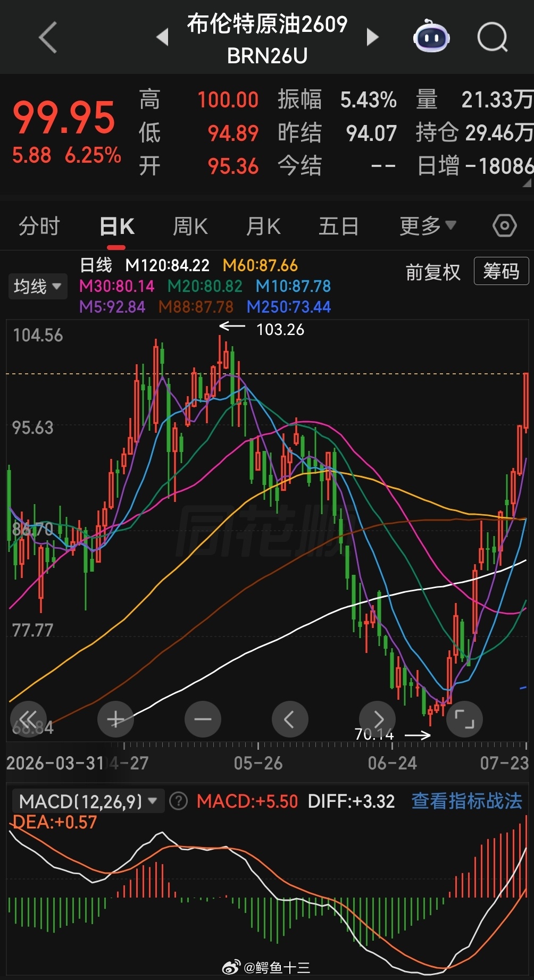This screenshot has height=980, width=534.
Task: Tap the open price 95.36
Action: click(233, 166)
